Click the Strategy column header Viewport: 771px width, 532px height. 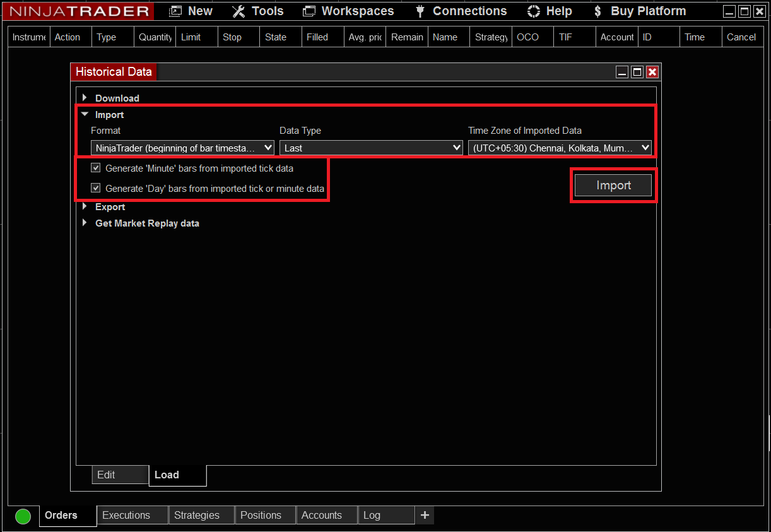pyautogui.click(x=491, y=37)
